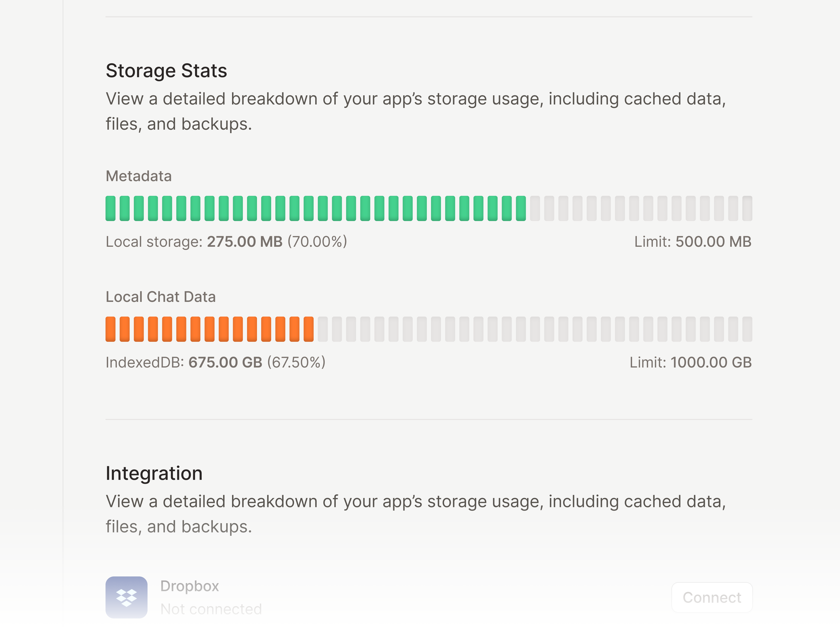
Task: Click the Dropbox integration icon
Action: tap(127, 597)
